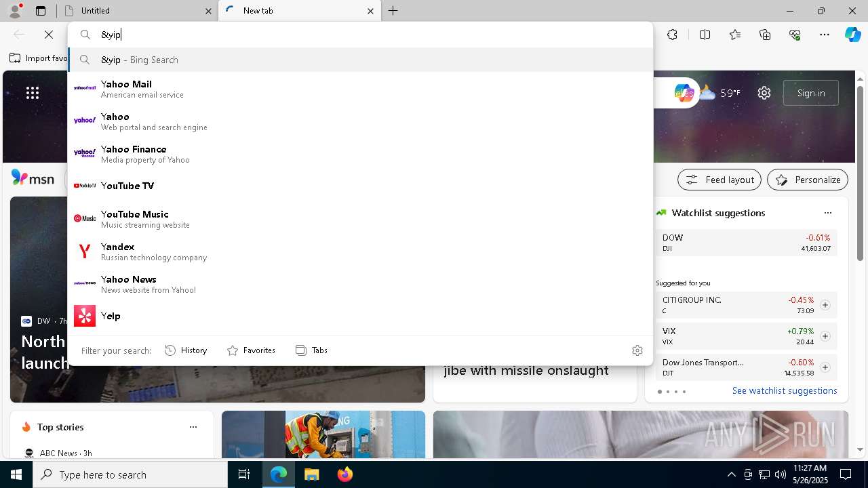Open a new tab with plus button
Image resolution: width=868 pixels, height=488 pixels.
click(393, 11)
